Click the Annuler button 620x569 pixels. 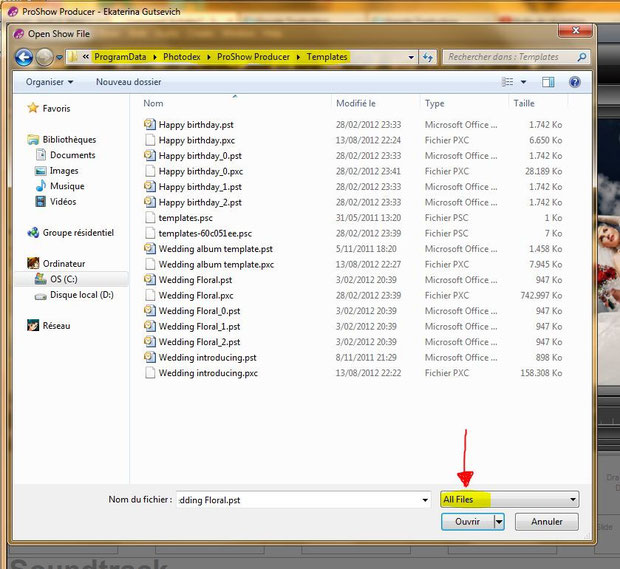(547, 522)
